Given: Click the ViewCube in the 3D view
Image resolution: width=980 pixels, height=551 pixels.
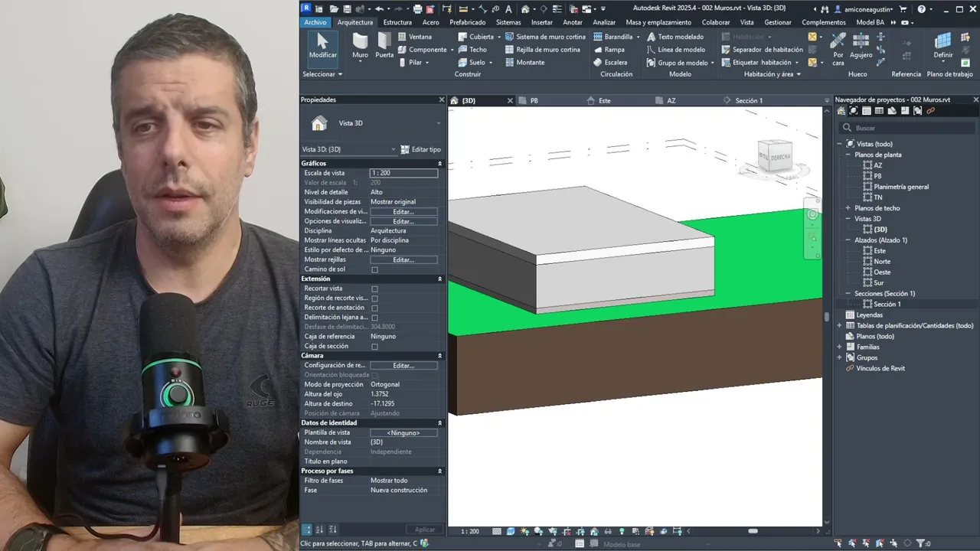Looking at the screenshot, I should click(775, 156).
